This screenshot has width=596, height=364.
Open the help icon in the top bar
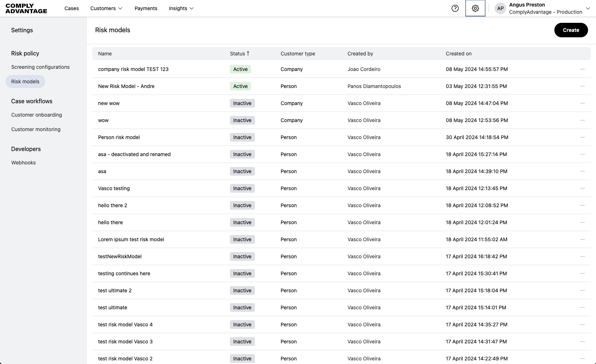455,8
